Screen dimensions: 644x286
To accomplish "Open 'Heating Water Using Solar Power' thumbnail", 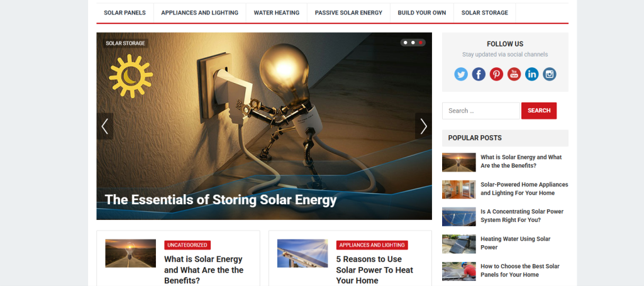I will click(x=458, y=244).
